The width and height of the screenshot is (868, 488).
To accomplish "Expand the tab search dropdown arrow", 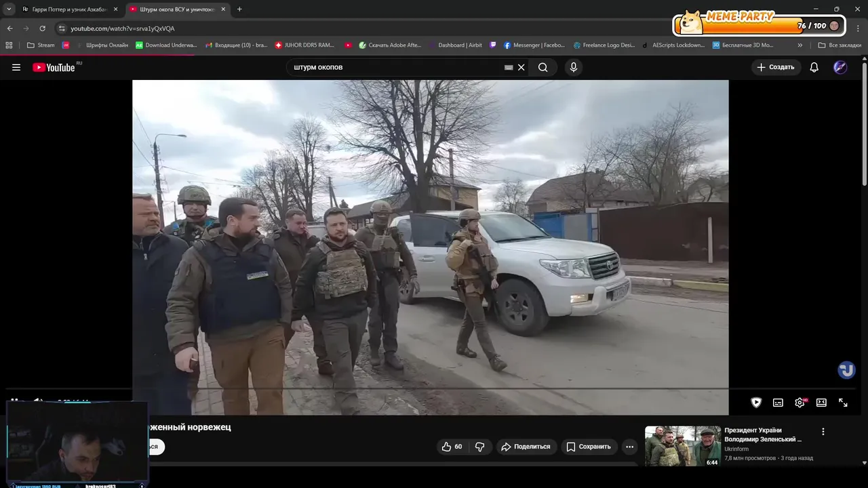I will click(x=9, y=9).
